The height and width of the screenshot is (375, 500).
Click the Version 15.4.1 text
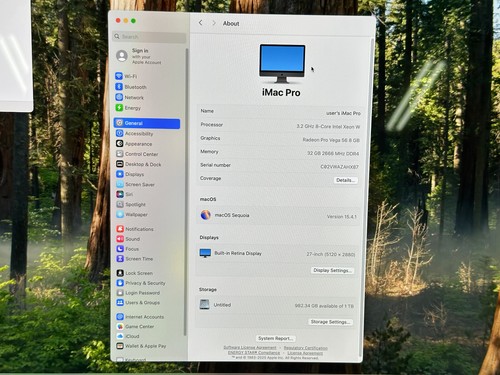coord(342,216)
